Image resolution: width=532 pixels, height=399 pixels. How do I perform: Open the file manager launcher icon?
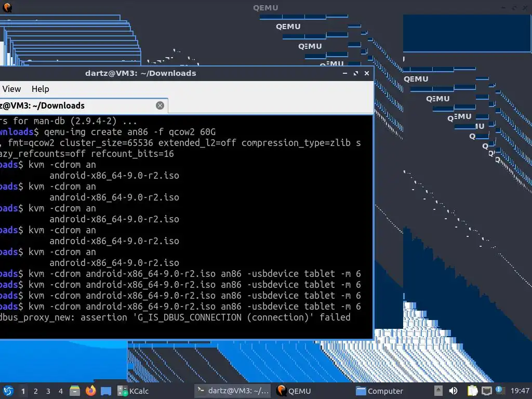(x=75, y=391)
